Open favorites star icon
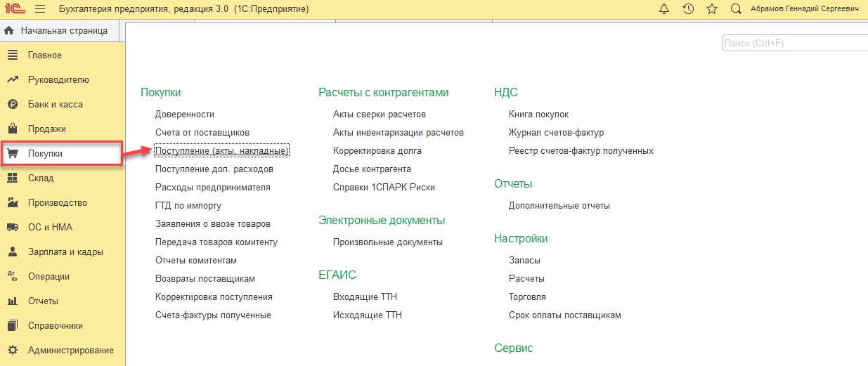This screenshot has height=366, width=868. coord(712,9)
